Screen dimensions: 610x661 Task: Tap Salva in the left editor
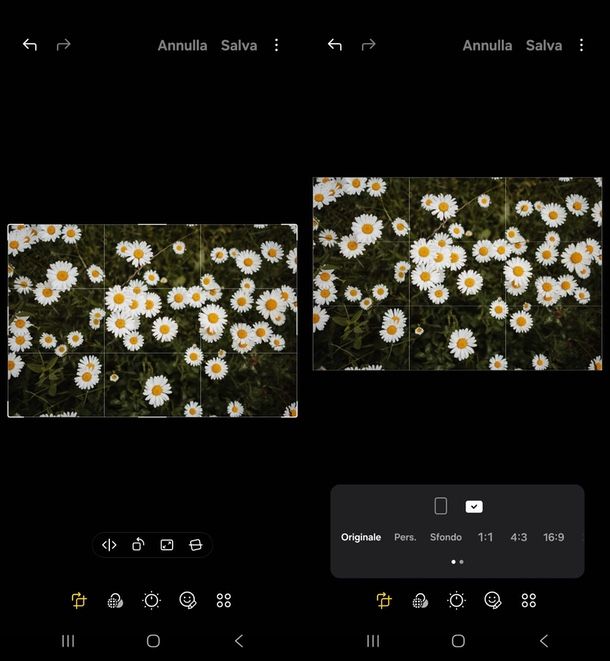239,46
